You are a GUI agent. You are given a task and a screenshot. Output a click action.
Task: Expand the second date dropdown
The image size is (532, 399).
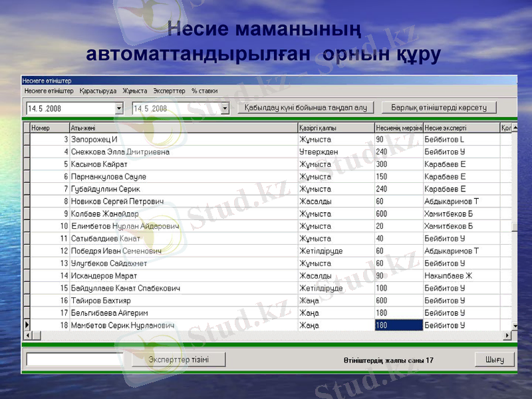[x=226, y=106]
